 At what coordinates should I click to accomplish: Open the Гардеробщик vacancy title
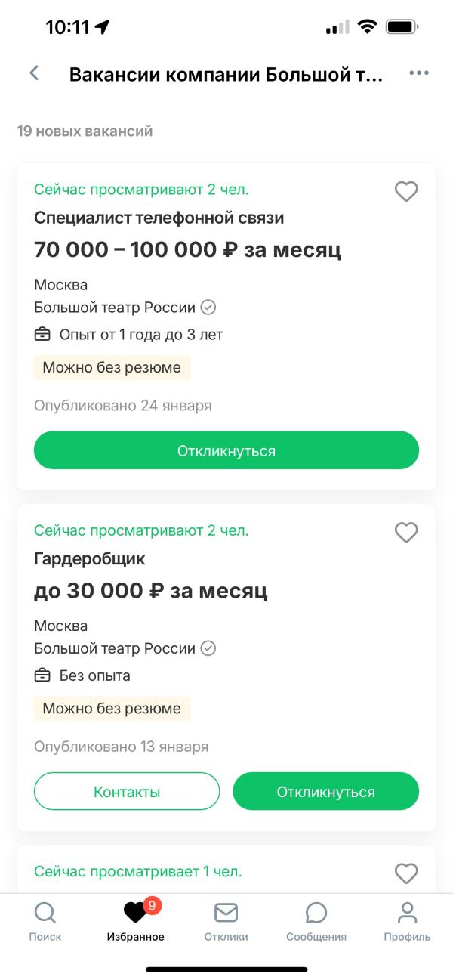pos(90,559)
